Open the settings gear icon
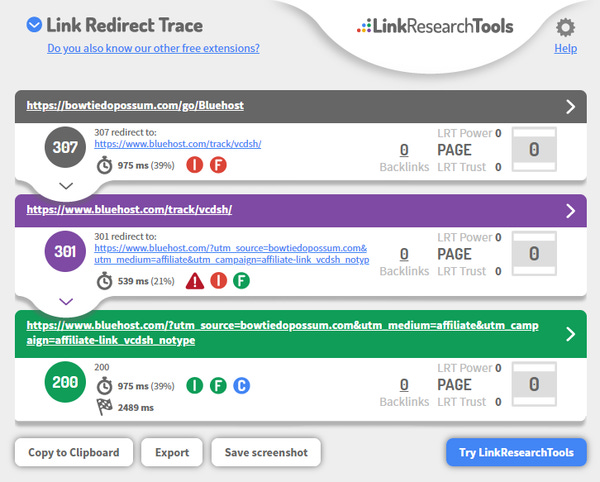600x482 pixels. pos(565,28)
